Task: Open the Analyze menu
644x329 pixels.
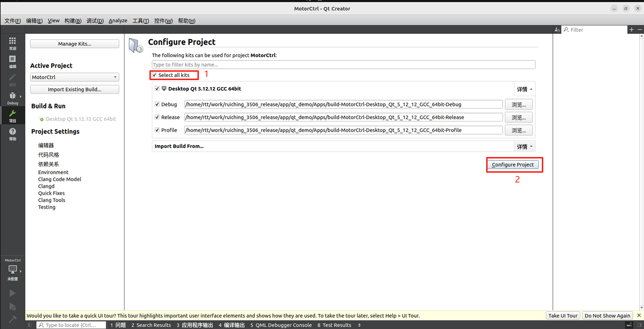Action: (118, 21)
